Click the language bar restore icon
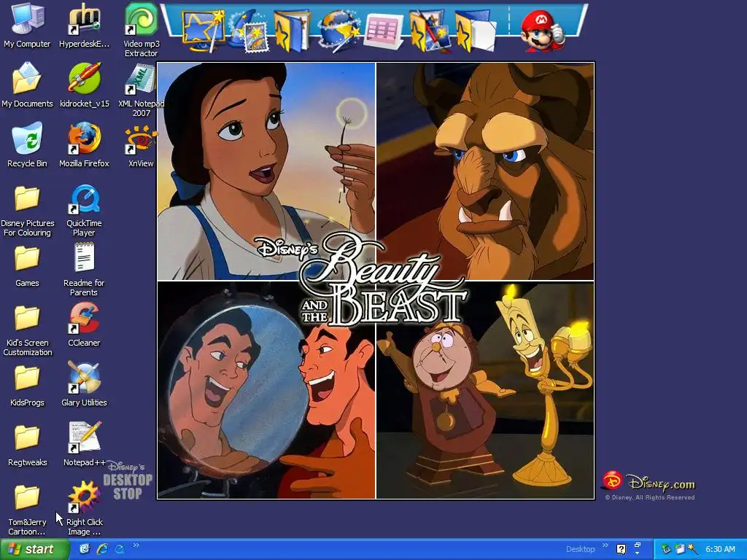 pos(638,545)
